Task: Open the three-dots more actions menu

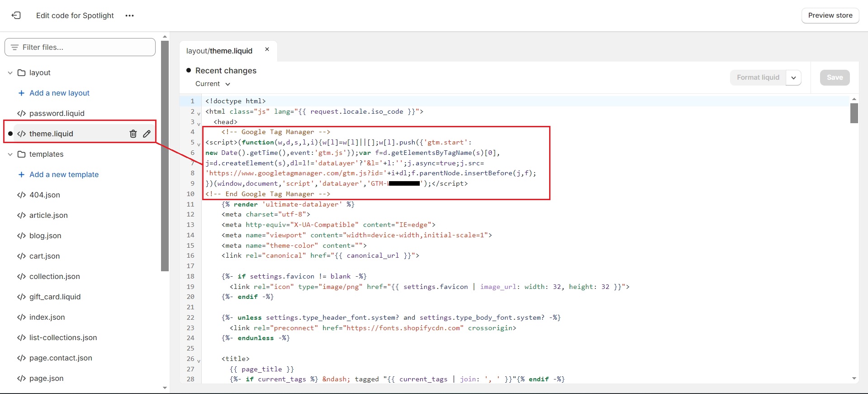Action: tap(130, 15)
